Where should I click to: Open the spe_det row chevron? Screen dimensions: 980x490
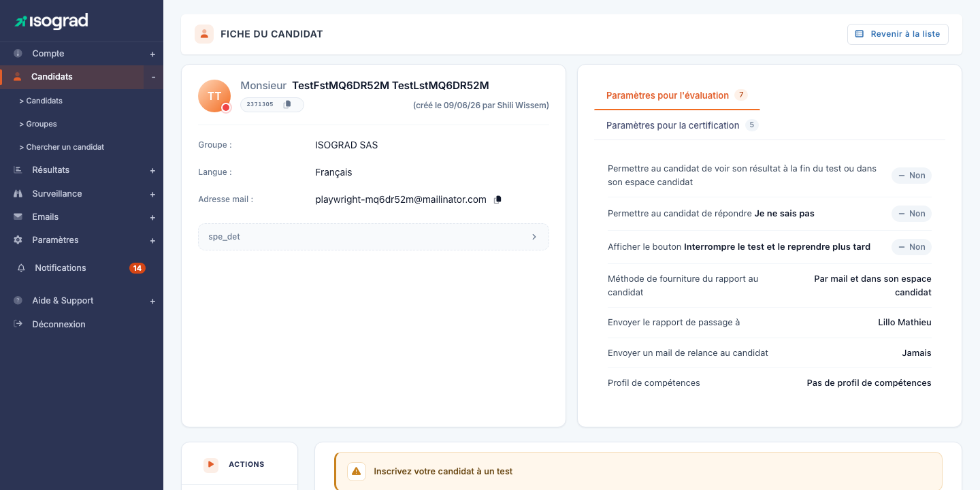[x=534, y=237]
